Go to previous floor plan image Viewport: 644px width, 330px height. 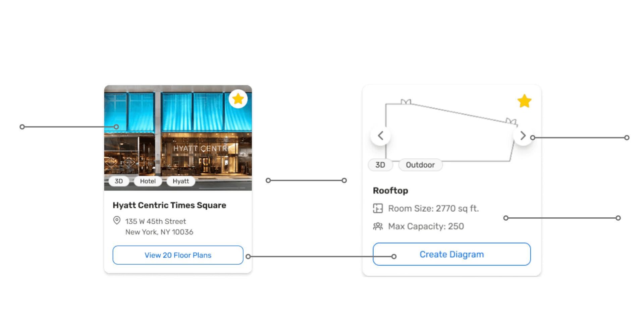tap(380, 136)
